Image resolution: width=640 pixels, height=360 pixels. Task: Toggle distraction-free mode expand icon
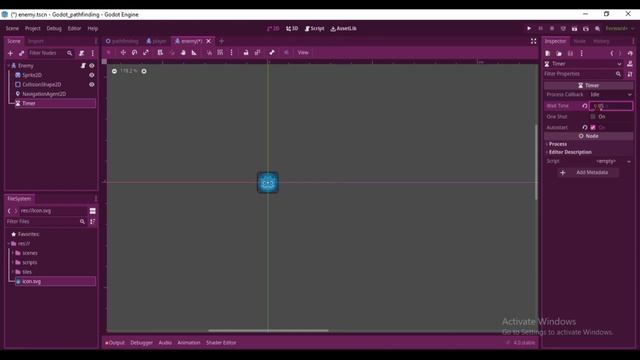[533, 41]
